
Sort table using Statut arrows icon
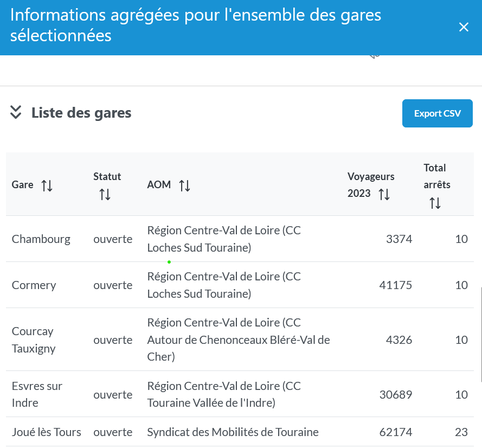105,194
